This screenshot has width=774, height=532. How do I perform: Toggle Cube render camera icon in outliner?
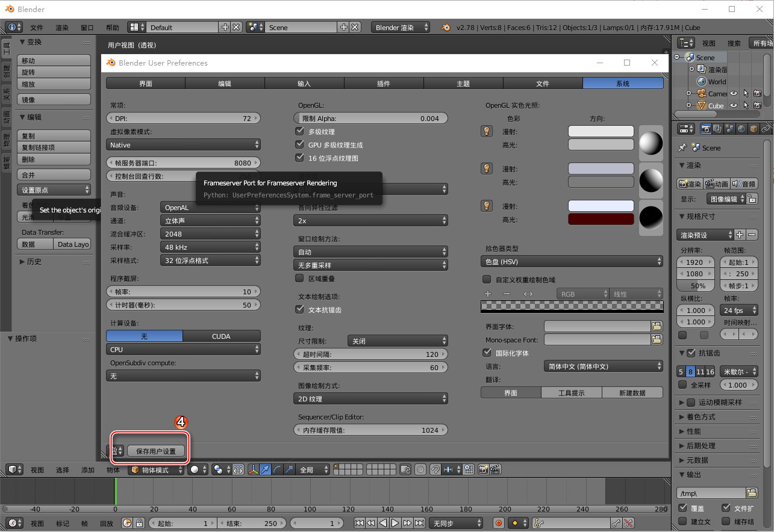point(757,105)
